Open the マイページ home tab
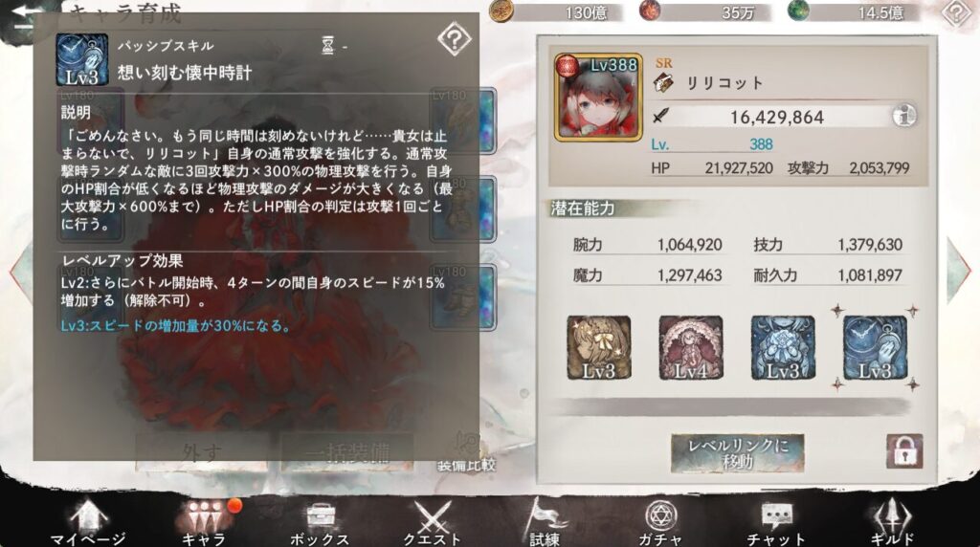980x547 pixels. pos(87,523)
